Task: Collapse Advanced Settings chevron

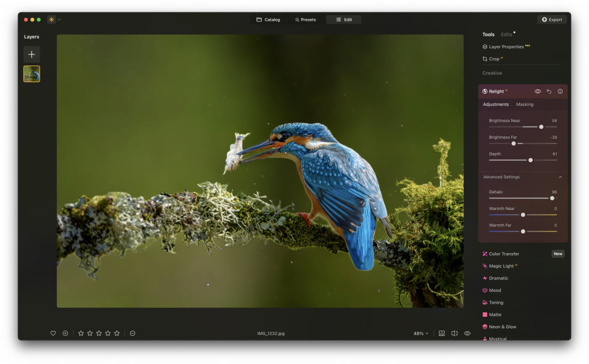Action: coord(560,177)
